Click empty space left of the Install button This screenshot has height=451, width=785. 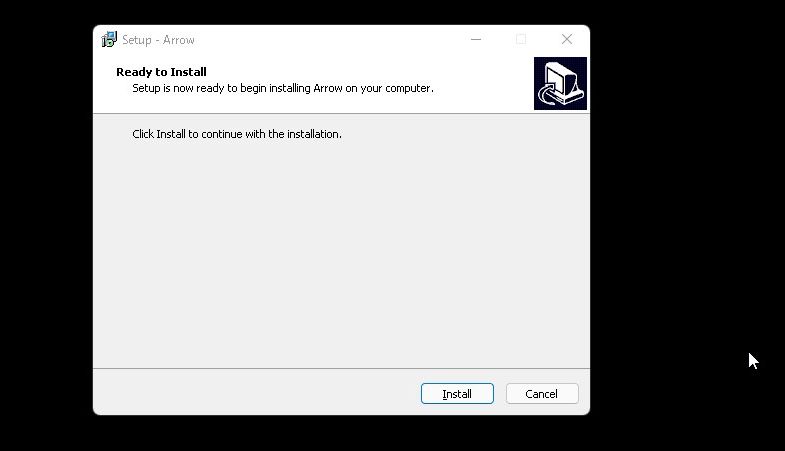tap(255, 393)
